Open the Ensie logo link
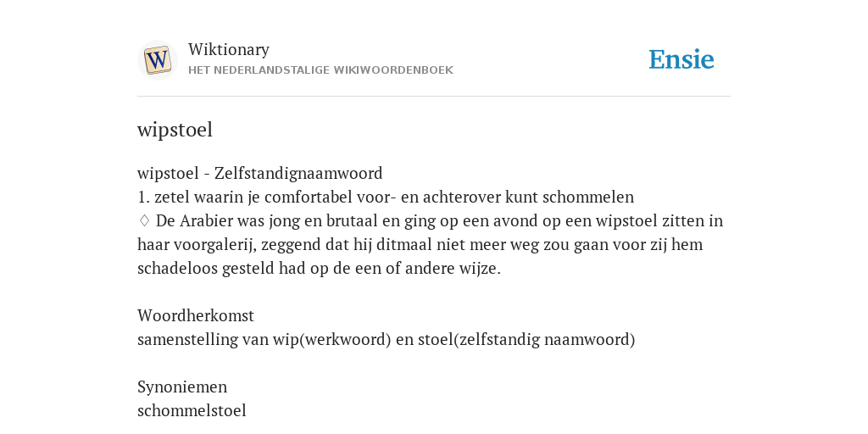 (682, 59)
